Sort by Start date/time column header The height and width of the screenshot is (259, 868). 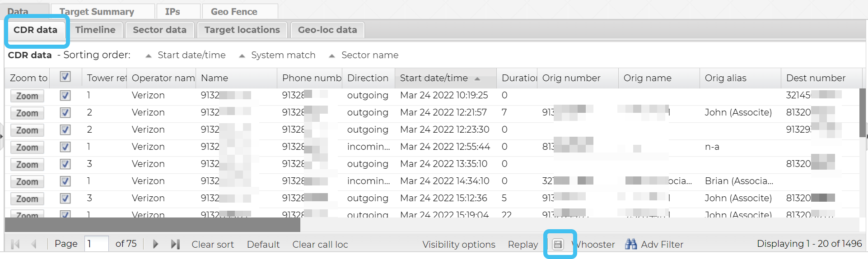434,78
